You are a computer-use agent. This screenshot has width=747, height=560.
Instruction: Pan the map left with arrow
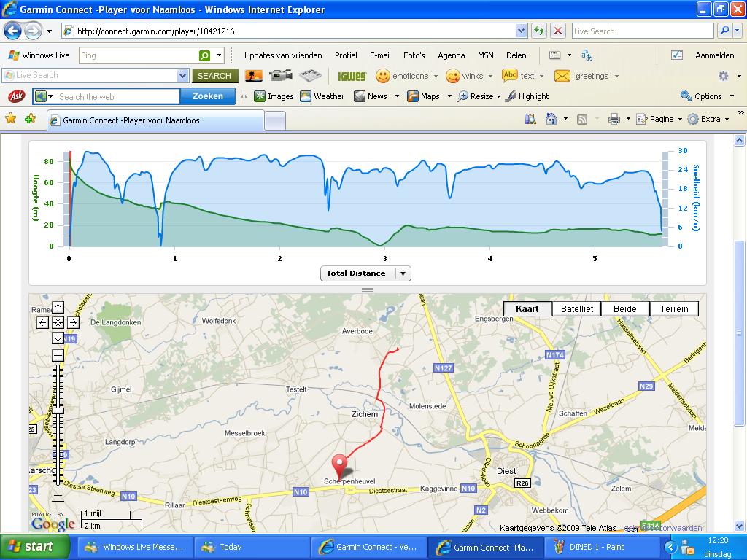click(42, 323)
